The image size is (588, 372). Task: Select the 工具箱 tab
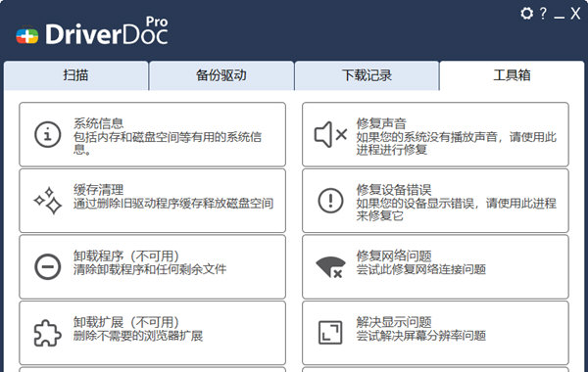click(512, 75)
